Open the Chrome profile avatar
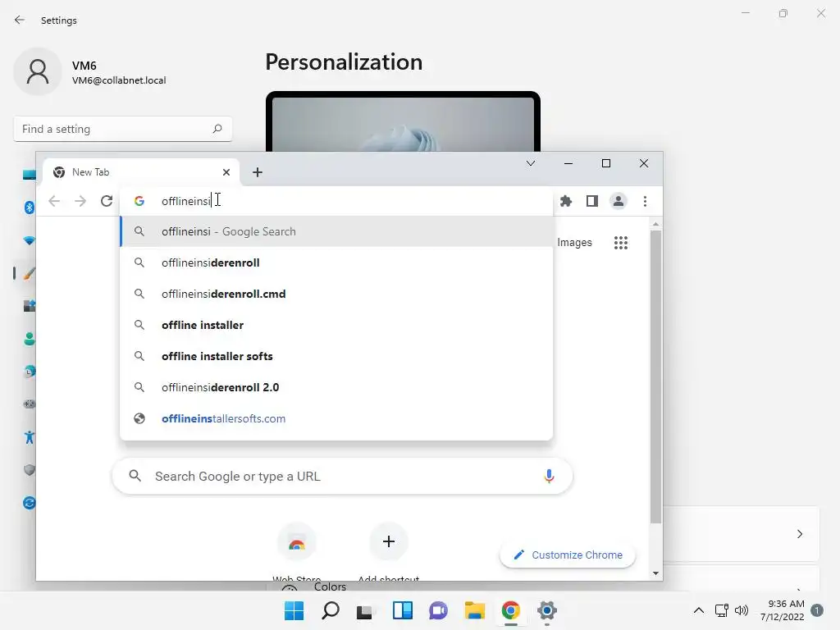 619,201
